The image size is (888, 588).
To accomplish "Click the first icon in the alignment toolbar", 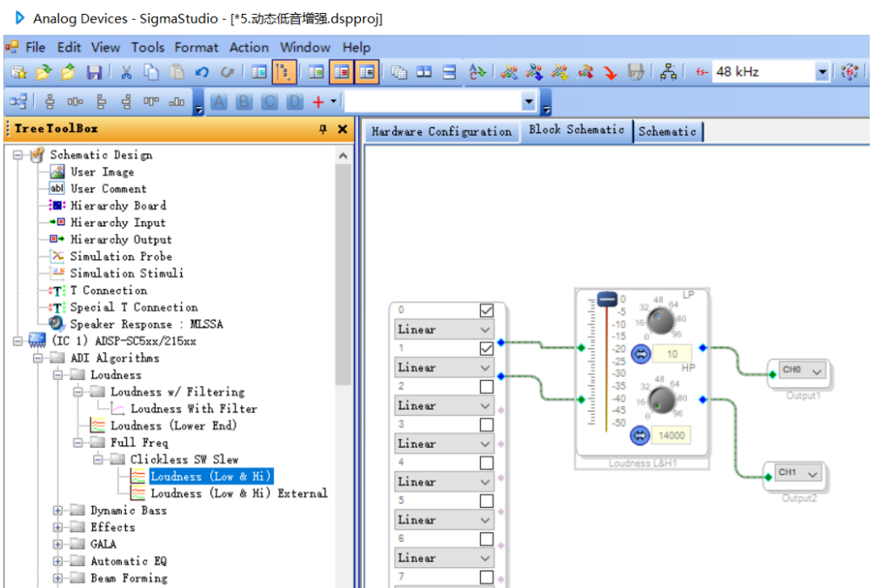I will [18, 102].
